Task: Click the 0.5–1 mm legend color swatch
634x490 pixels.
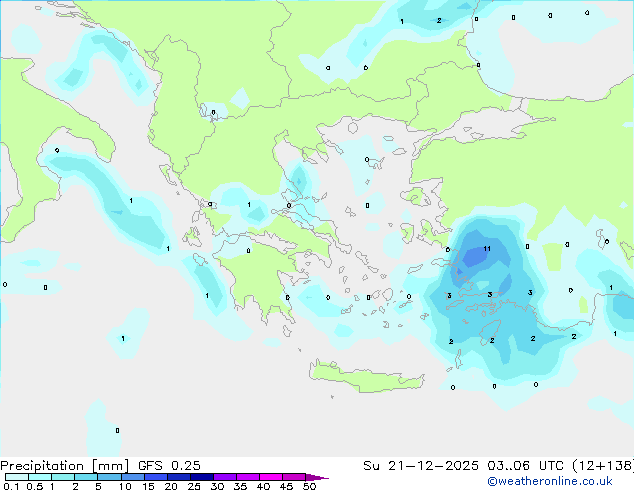Action: tap(40, 477)
